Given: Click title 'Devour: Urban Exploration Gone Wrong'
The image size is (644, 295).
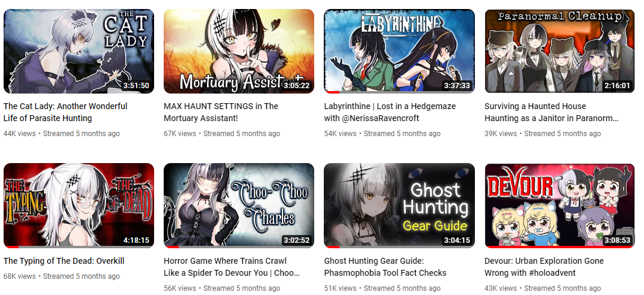Looking at the screenshot, I should tap(544, 267).
